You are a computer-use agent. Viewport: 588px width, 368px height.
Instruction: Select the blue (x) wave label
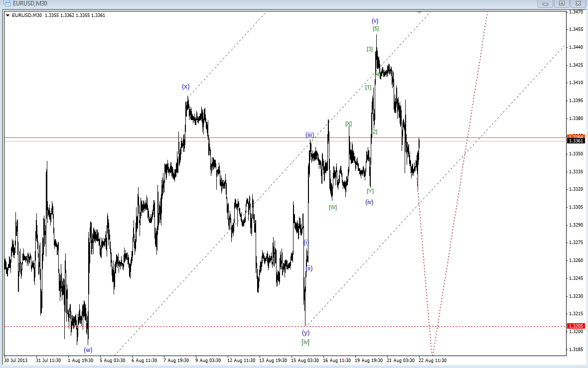point(186,87)
